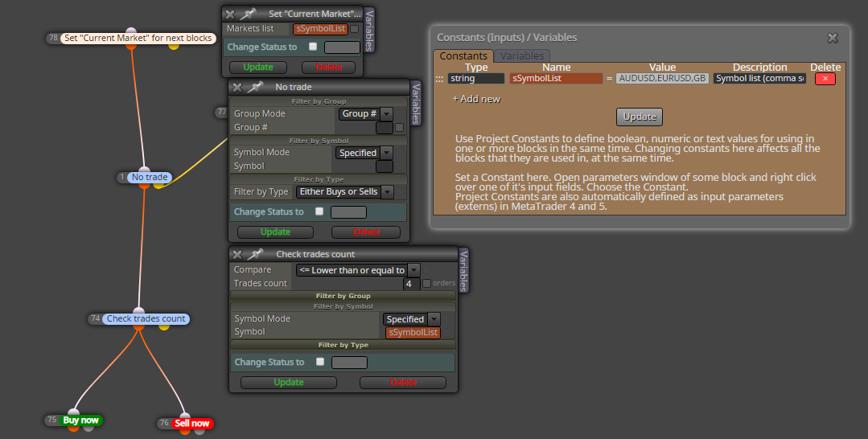Click number badge 75 on Buy now block
Screen dimensions: 868x439
(x=52, y=420)
